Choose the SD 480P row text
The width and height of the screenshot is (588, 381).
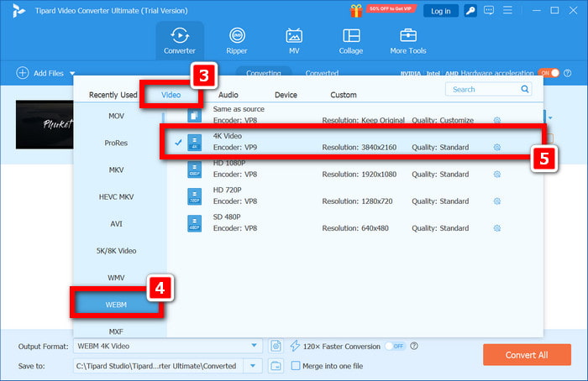pos(227,217)
